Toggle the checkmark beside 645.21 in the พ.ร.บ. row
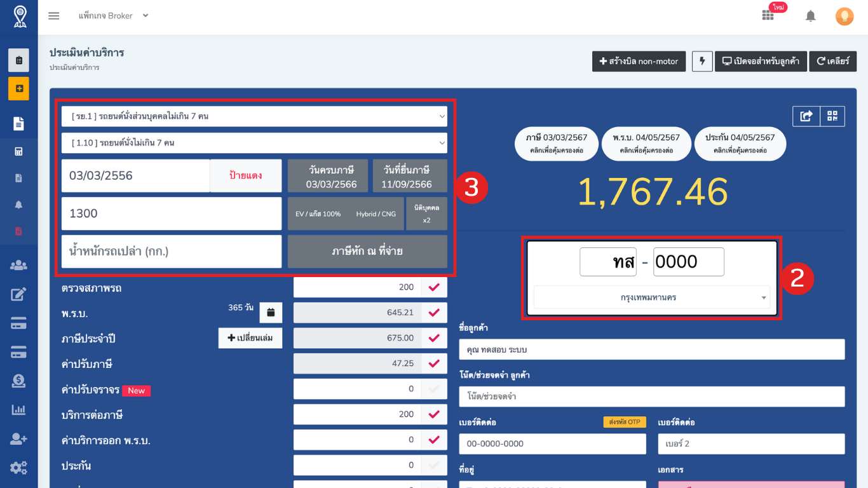The width and height of the screenshot is (868, 488). coord(434,313)
